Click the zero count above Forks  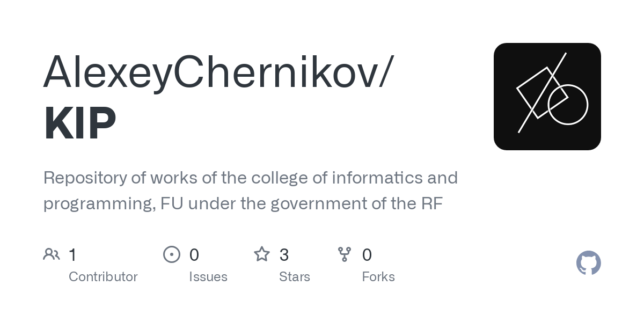pos(367,254)
